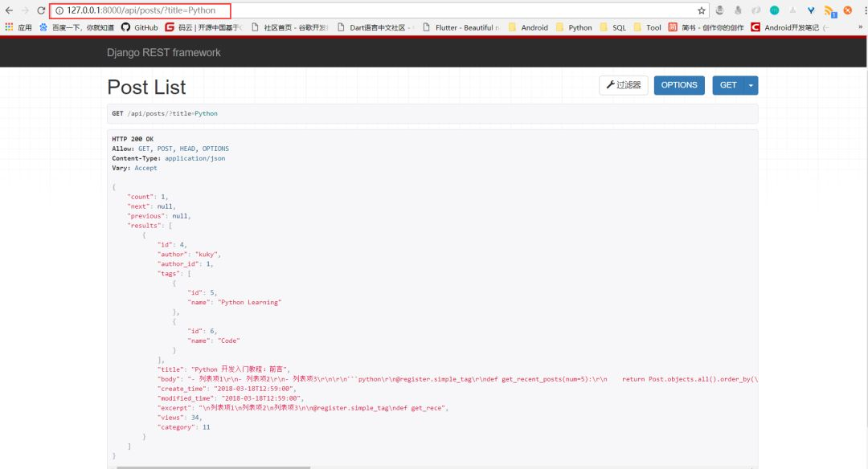868x469 pixels.
Task: Click the "body" JSON line
Action: click(458, 379)
